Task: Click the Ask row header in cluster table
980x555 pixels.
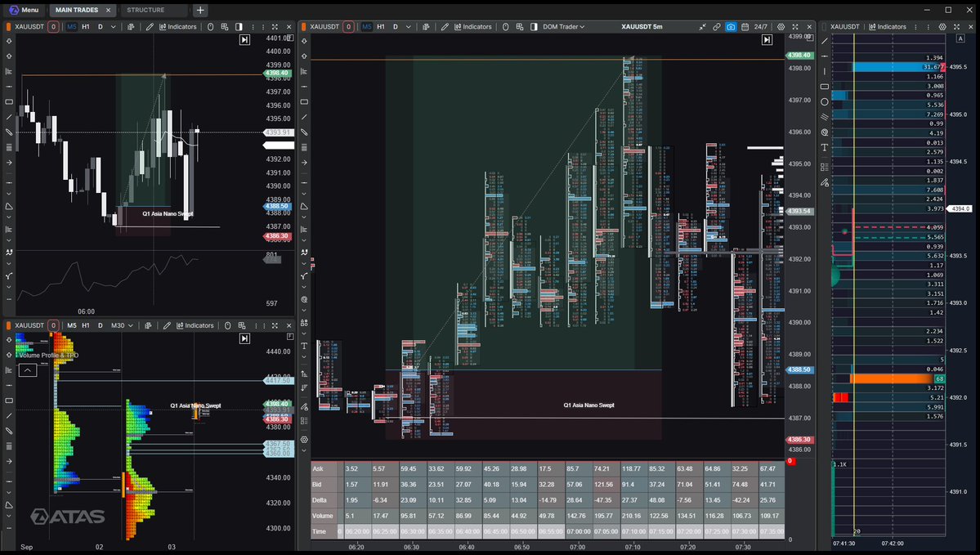Action: click(324, 468)
